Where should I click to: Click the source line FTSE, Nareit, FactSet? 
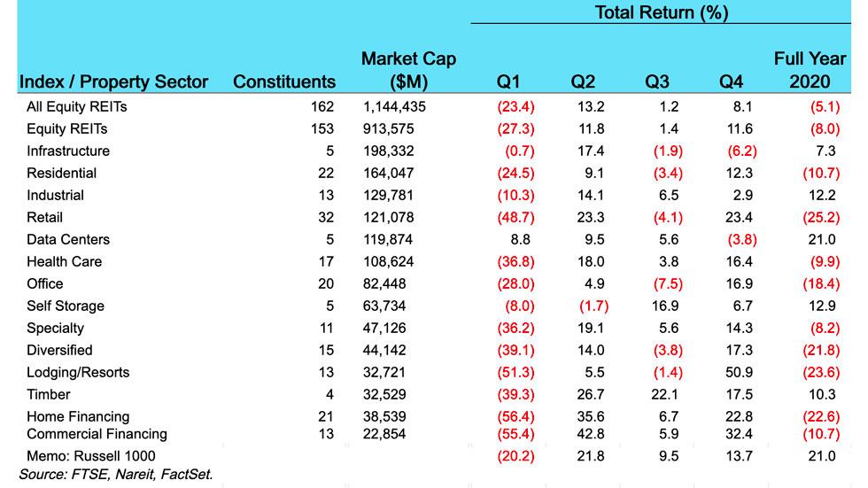(116, 475)
